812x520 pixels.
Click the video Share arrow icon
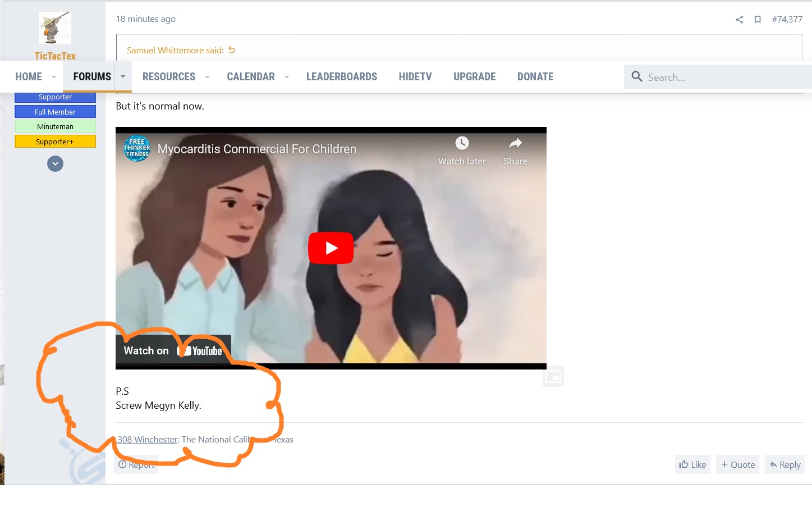pyautogui.click(x=515, y=143)
